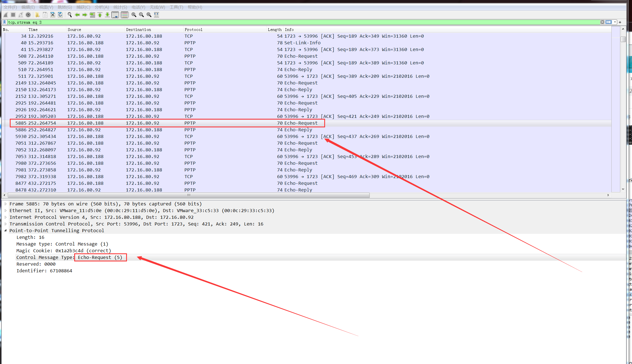Image resolution: width=632 pixels, height=364 pixels.
Task: Go to the first packet icon
Action: 100,15
